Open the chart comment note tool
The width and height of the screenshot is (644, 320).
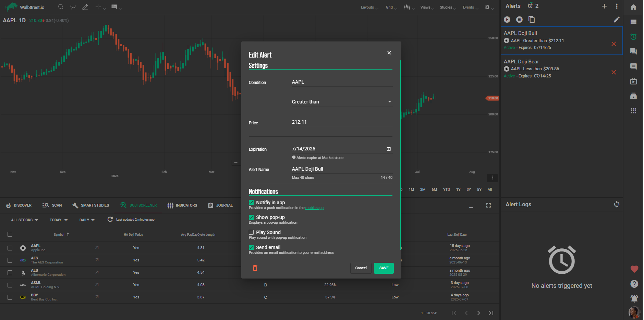pos(114,7)
